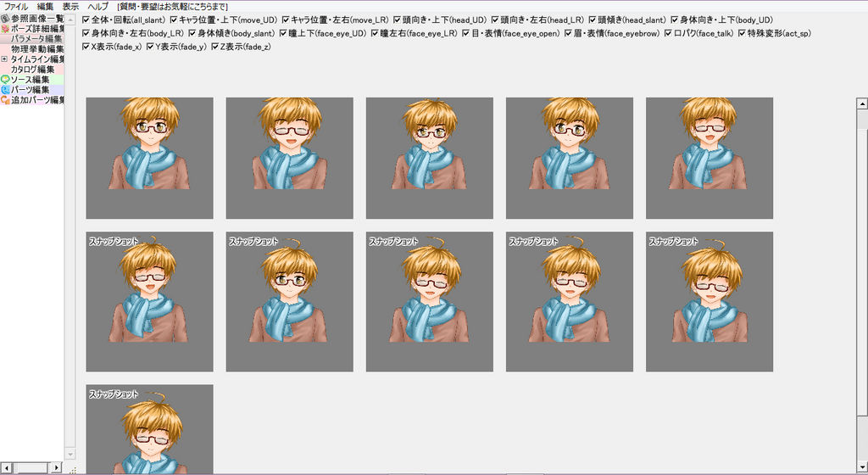Select second スナップショット thumbnail in middle row

[x=290, y=302]
